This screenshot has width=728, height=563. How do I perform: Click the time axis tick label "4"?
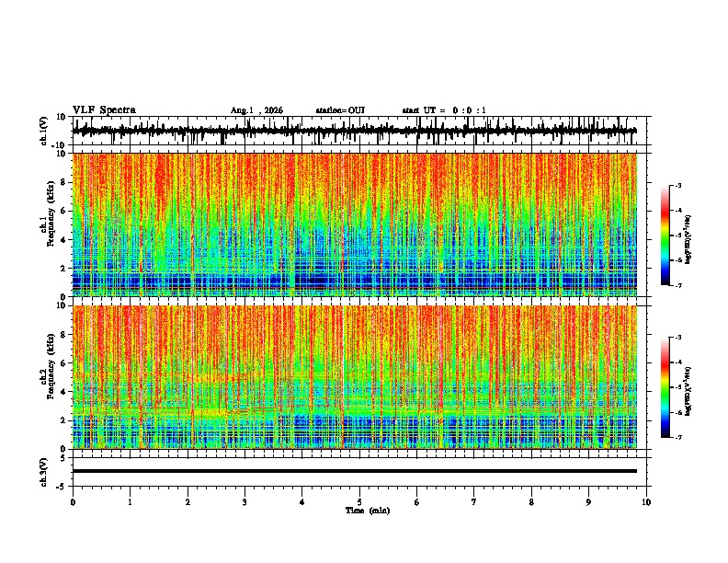coord(302,502)
